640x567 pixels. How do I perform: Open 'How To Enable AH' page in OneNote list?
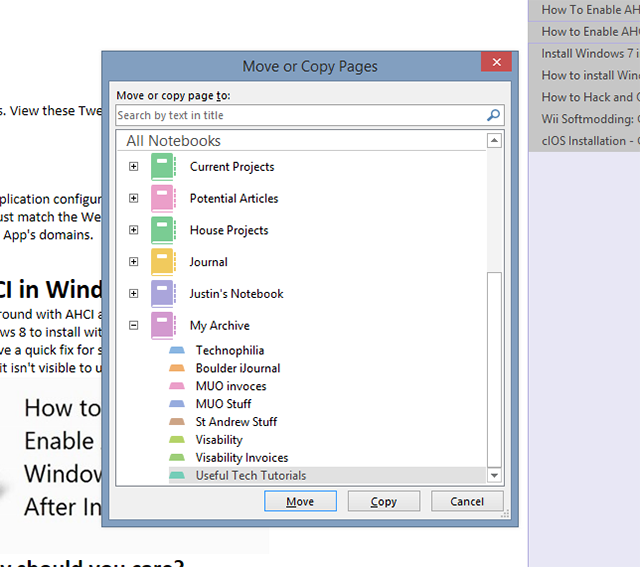[x=584, y=10]
